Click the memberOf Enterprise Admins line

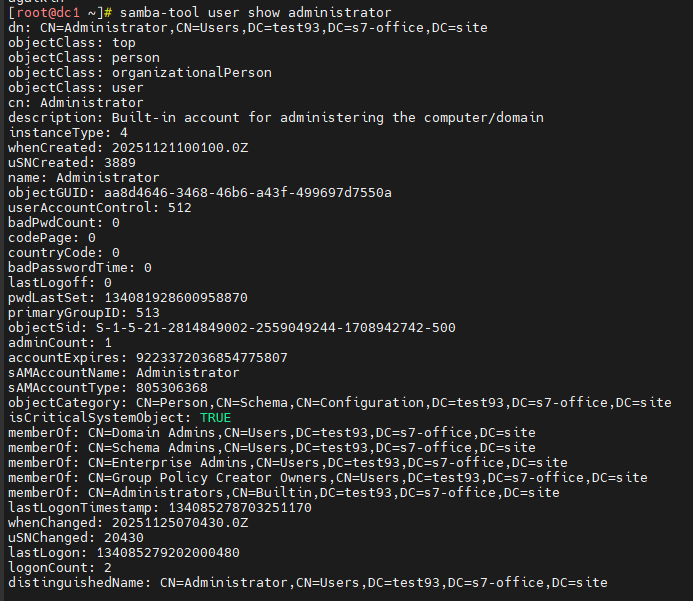(287, 463)
